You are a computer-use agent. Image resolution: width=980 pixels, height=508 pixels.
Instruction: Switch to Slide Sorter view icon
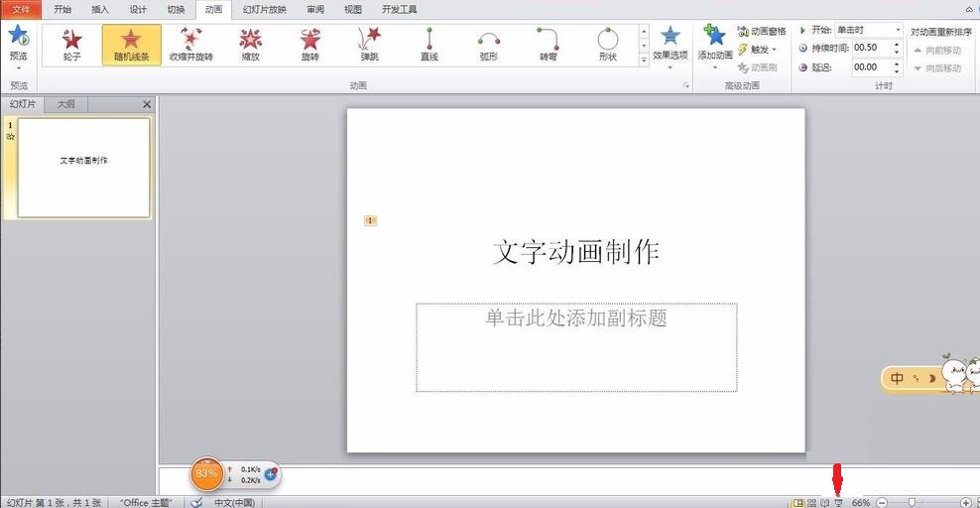(811, 502)
